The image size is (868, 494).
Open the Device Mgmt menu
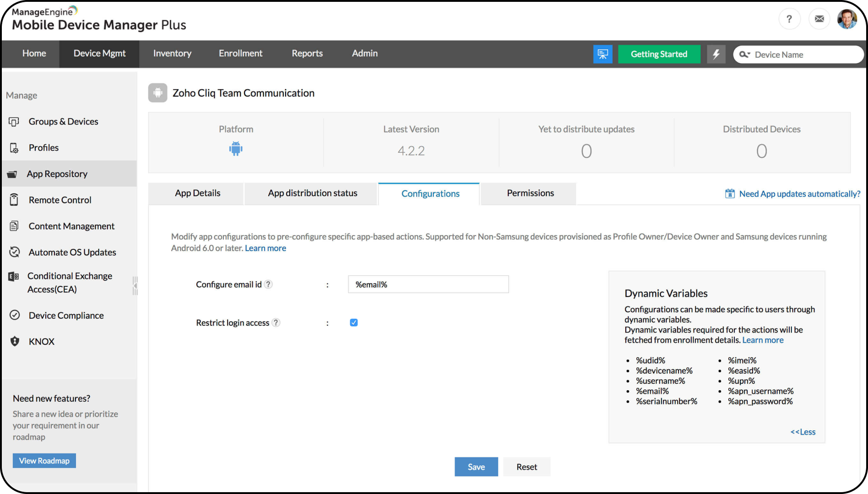click(x=99, y=54)
